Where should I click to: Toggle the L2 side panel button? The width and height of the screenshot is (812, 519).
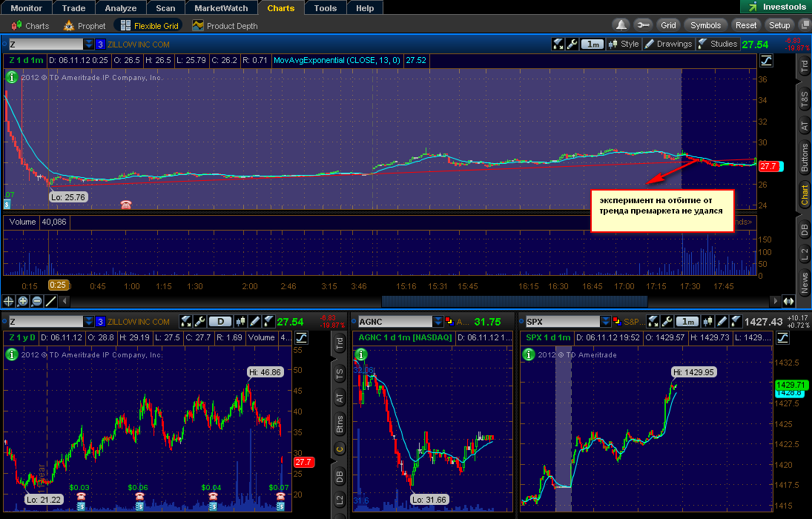coord(804,254)
